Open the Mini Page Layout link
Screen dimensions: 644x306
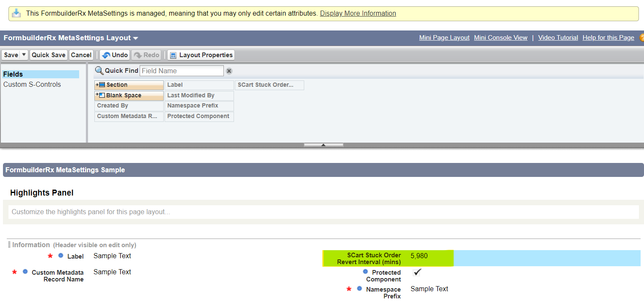coord(444,38)
